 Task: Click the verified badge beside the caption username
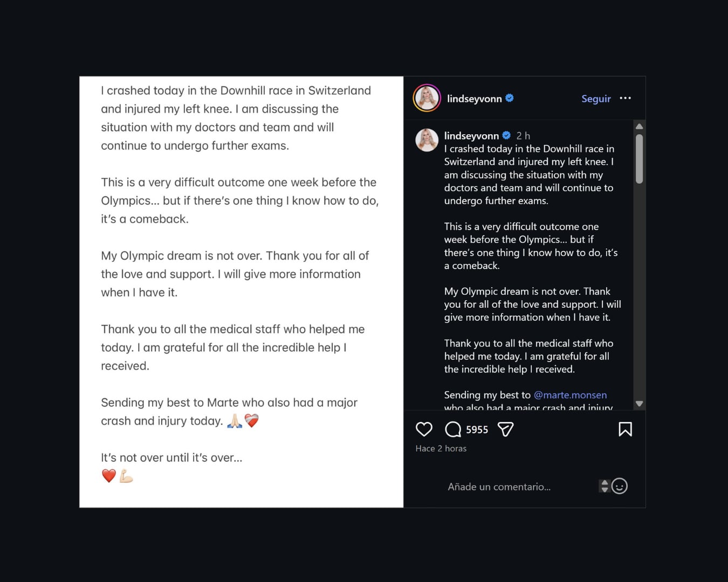coord(506,135)
